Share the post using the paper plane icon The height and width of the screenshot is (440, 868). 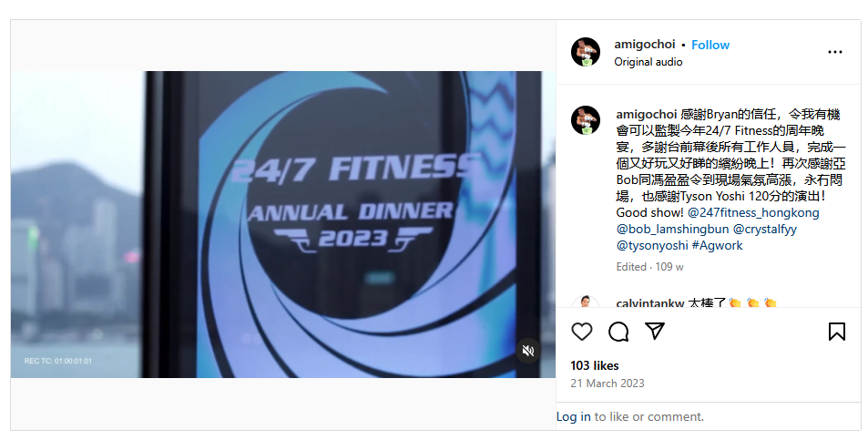tap(655, 331)
